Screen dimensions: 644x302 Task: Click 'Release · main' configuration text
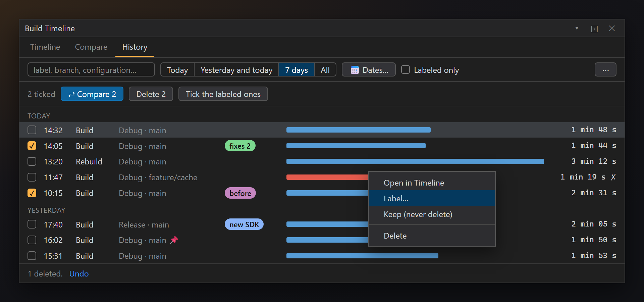144,225
